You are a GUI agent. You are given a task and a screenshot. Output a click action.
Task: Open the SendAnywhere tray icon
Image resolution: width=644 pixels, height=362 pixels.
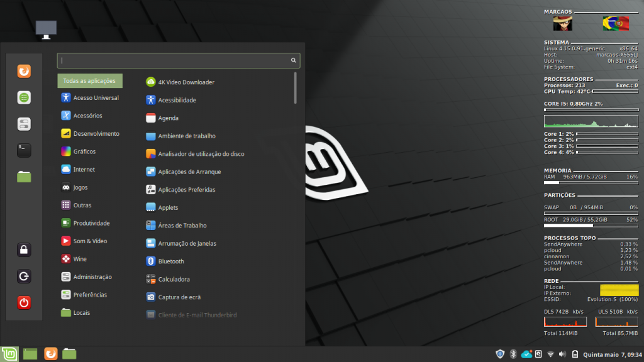tap(538, 354)
